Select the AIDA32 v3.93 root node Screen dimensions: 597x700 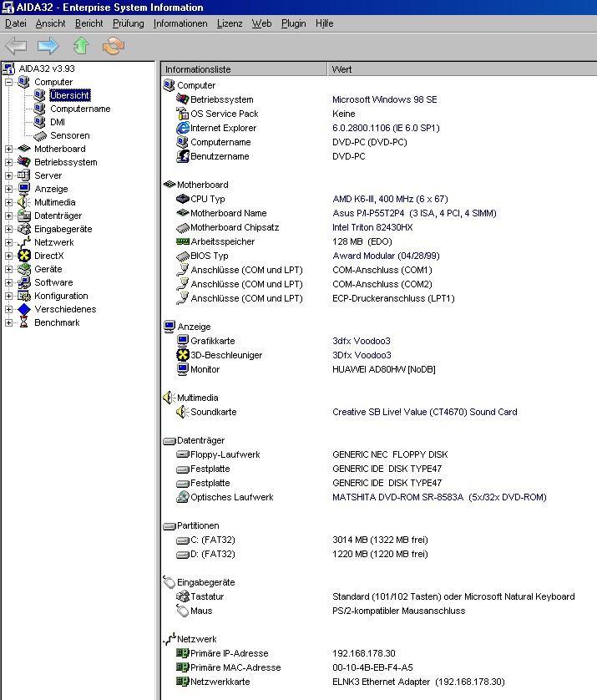point(47,68)
